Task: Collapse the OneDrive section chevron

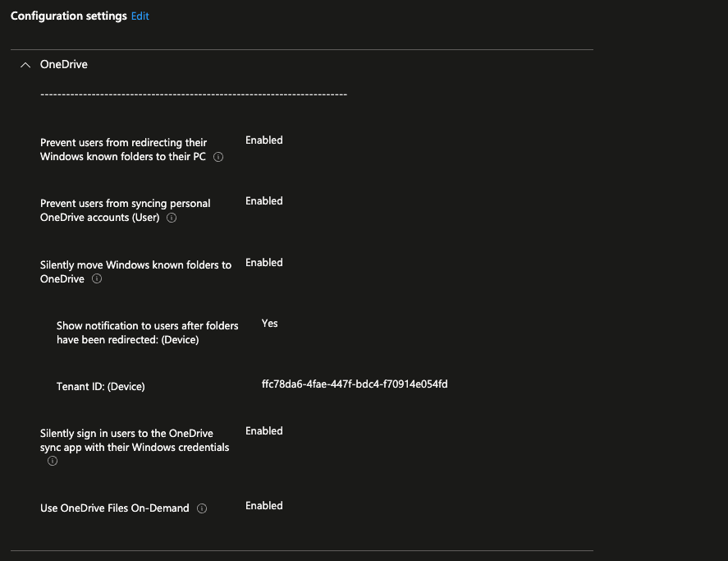Action: tap(25, 65)
